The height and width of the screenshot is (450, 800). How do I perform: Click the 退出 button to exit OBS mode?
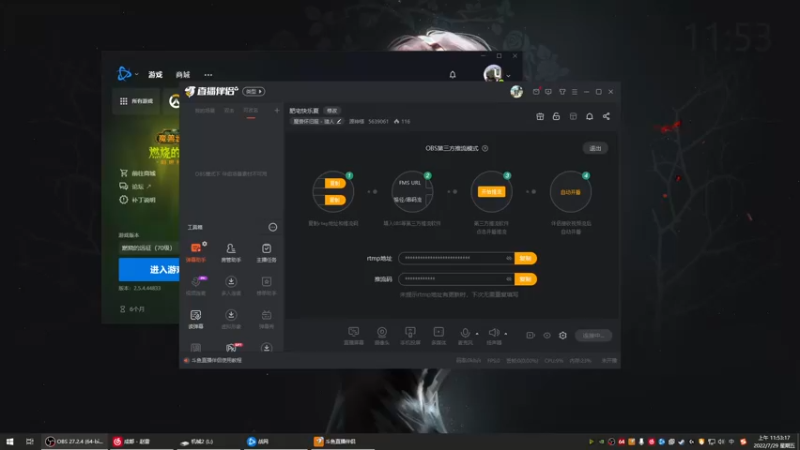click(595, 148)
